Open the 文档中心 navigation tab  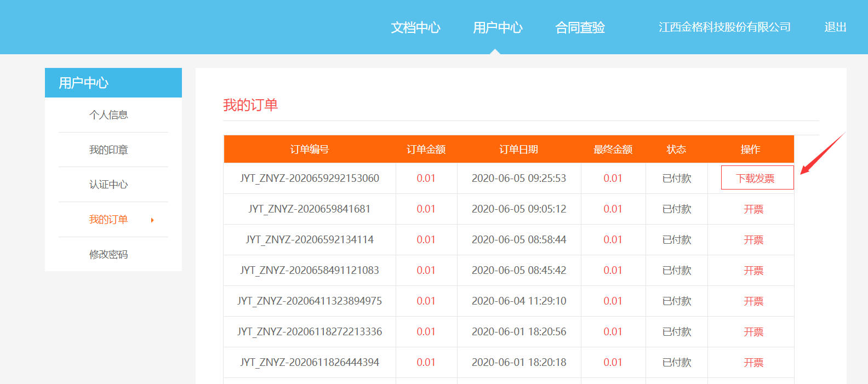tap(415, 27)
